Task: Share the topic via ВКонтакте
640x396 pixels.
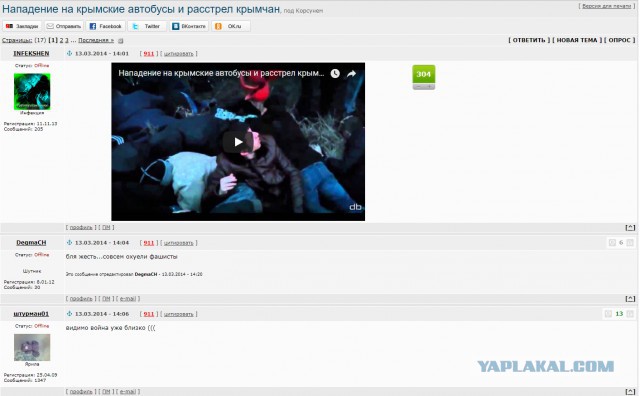Action: pos(189,26)
